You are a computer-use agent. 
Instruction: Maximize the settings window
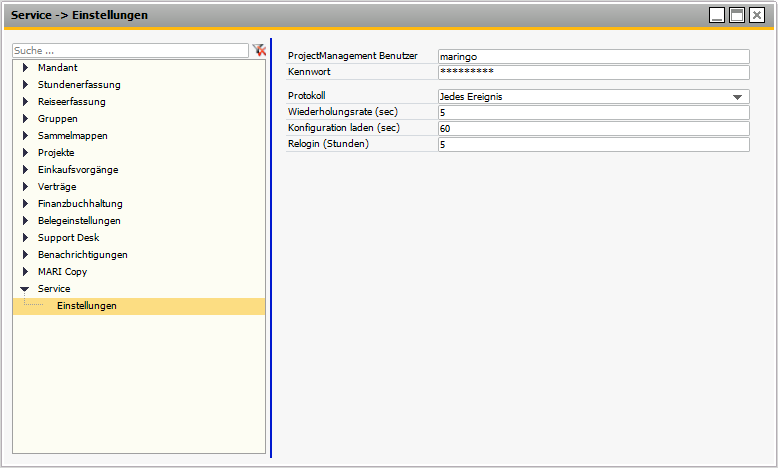737,15
